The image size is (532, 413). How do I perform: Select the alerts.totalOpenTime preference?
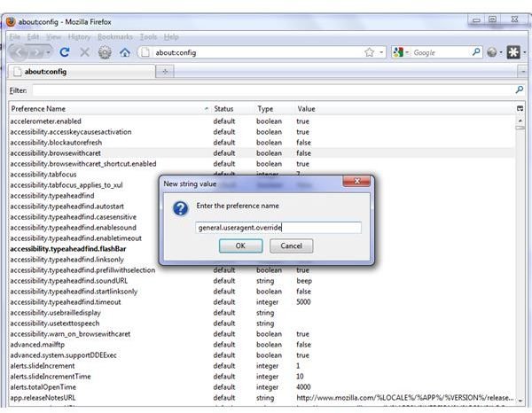(262, 387)
